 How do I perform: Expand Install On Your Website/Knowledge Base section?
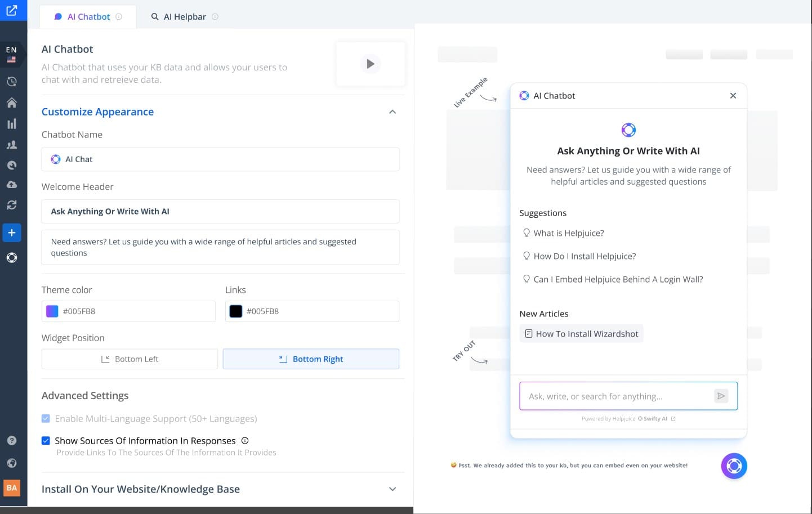(392, 489)
